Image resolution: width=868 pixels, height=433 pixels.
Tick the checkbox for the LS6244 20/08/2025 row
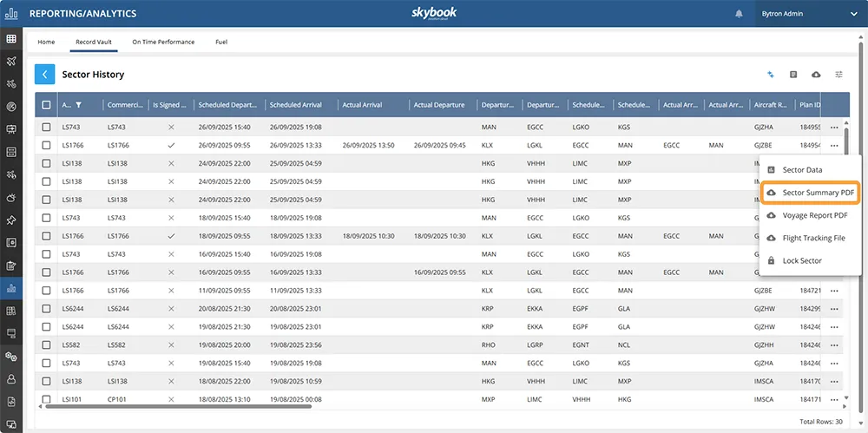tap(47, 309)
